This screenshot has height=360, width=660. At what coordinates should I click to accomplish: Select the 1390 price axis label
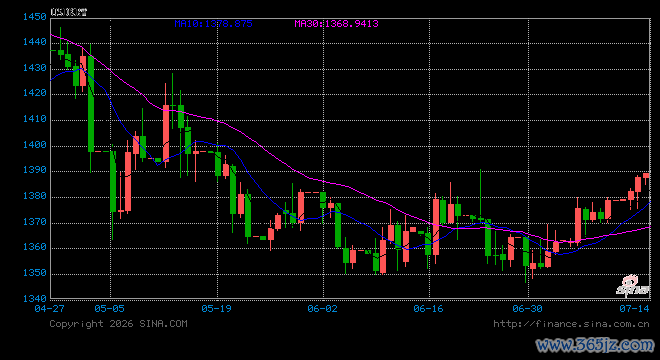(35, 170)
